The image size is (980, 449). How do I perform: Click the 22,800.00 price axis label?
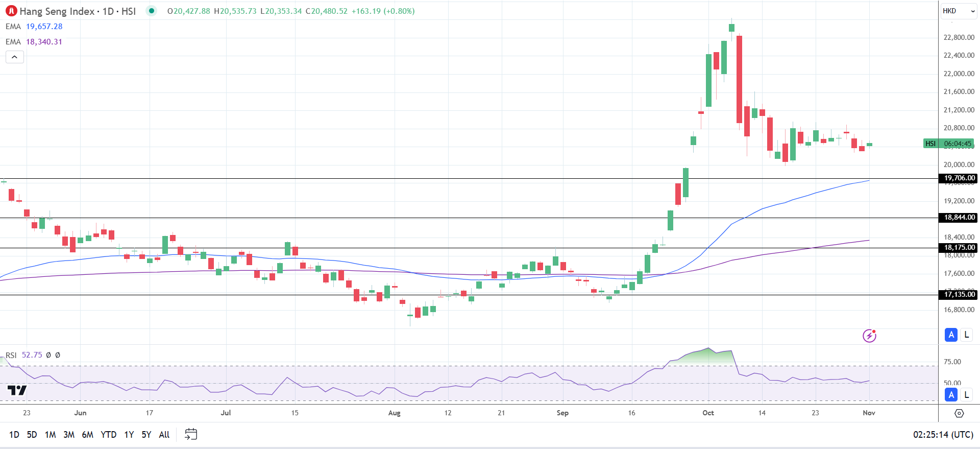pos(959,37)
